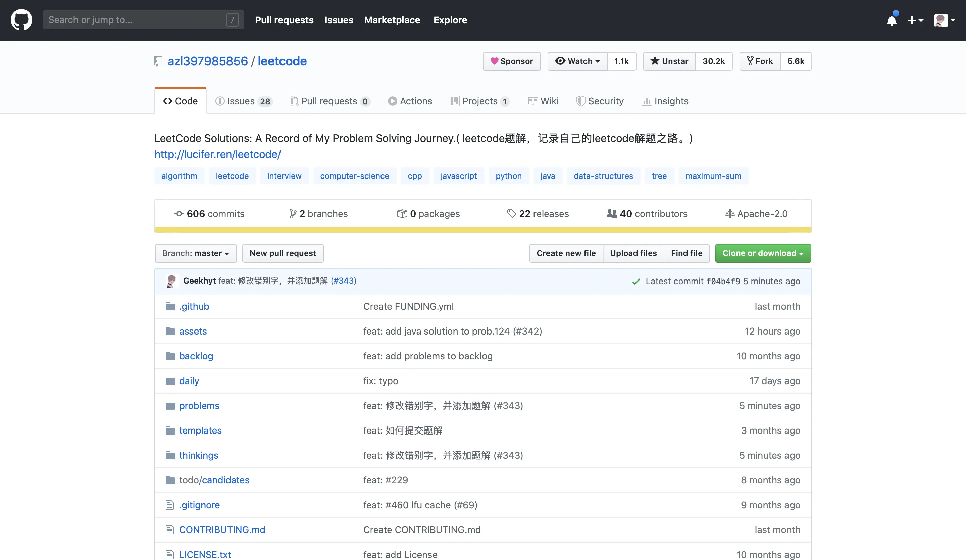Open the plus create-new dropdown
The height and width of the screenshot is (560, 966).
click(x=915, y=20)
